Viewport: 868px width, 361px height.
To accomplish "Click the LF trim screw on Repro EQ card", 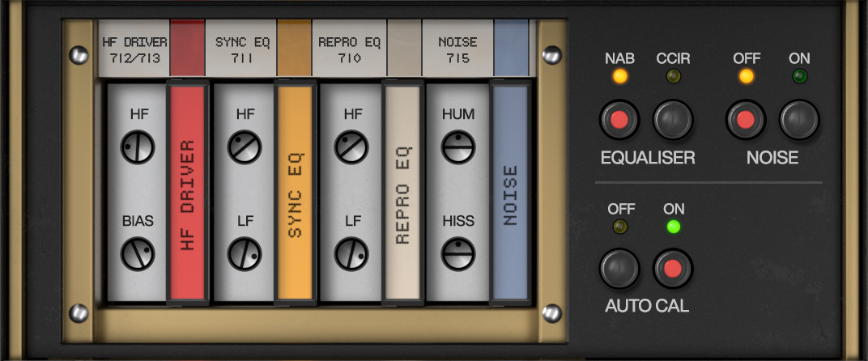I will coord(351,253).
